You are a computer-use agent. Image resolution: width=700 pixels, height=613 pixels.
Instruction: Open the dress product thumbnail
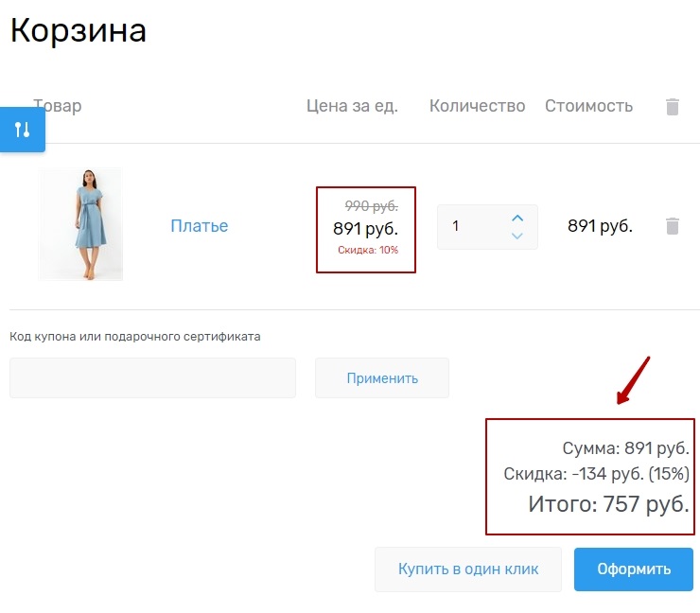click(80, 225)
